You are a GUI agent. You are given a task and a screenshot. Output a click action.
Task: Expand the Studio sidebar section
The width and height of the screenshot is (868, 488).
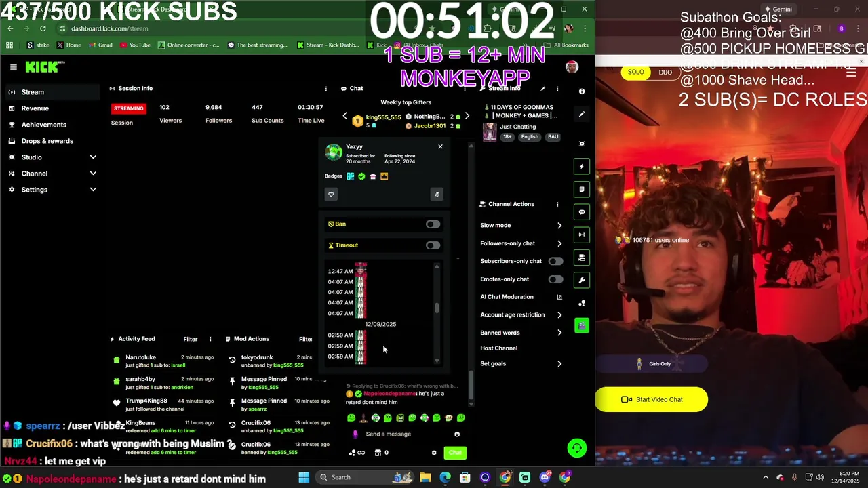[93, 157]
